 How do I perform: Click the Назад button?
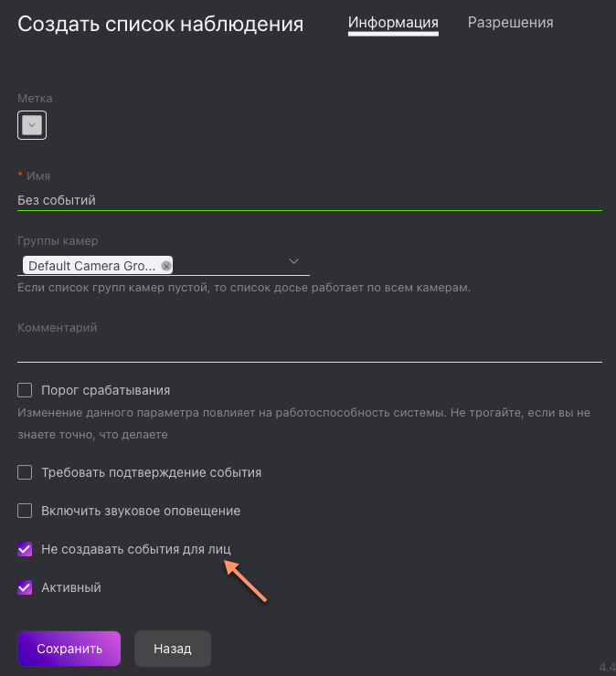[x=173, y=649]
